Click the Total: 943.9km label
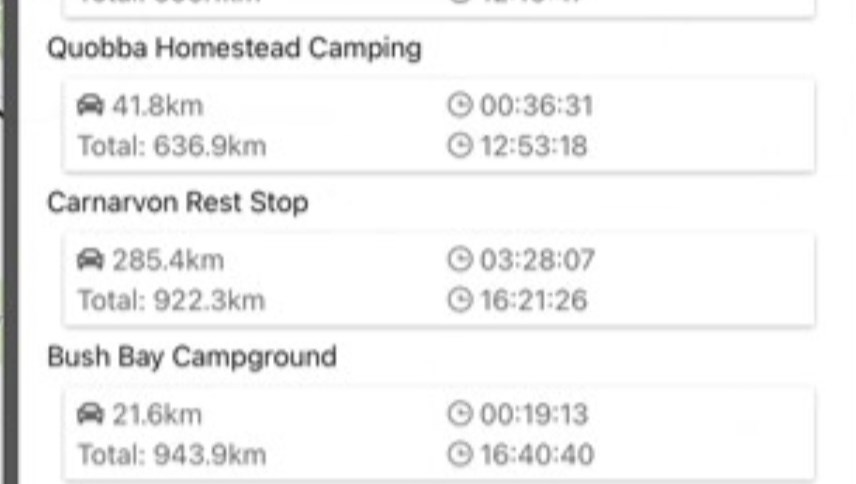This screenshot has height=484, width=856. click(x=172, y=455)
